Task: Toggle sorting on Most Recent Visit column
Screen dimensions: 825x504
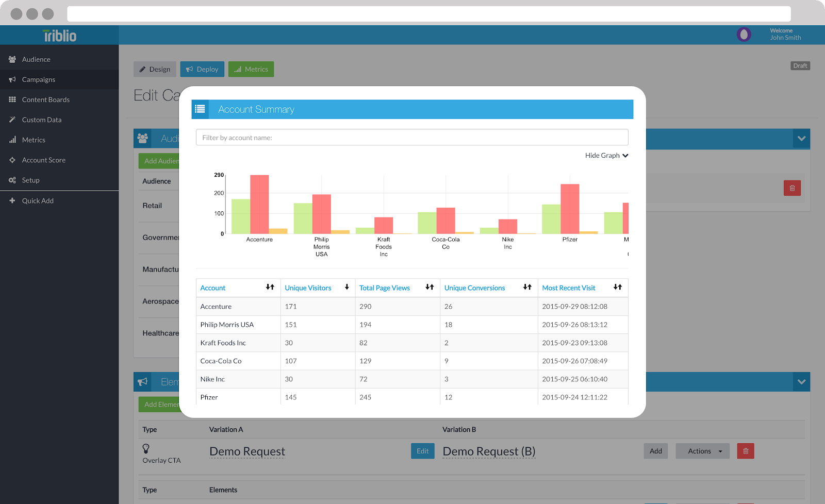Action: 617,288
